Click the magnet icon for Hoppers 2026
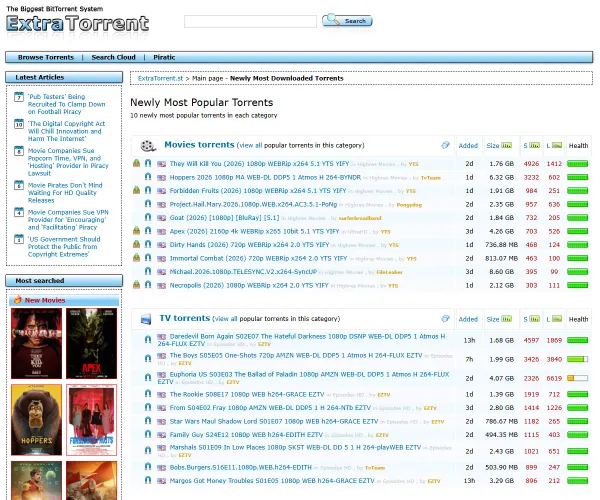This screenshot has height=500, width=600. [148, 177]
